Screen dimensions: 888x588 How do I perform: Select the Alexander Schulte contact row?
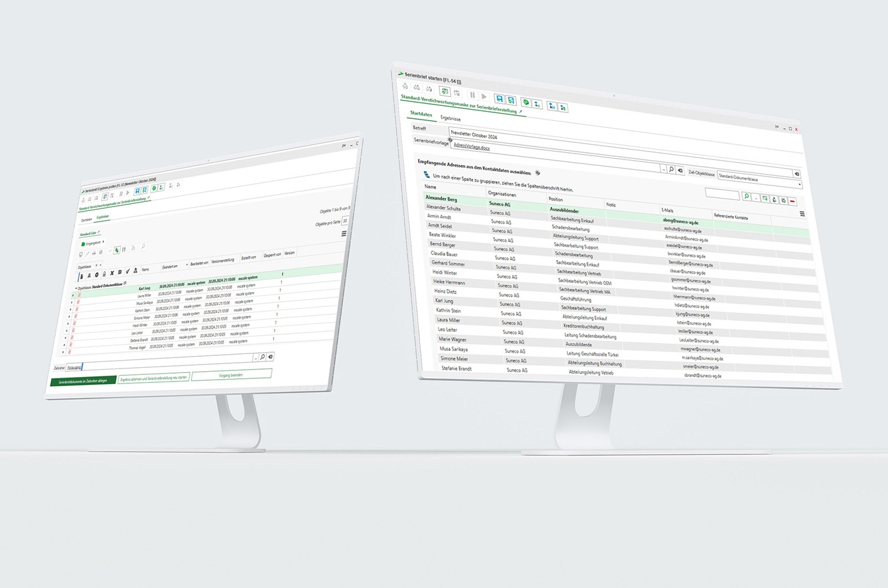click(444, 207)
